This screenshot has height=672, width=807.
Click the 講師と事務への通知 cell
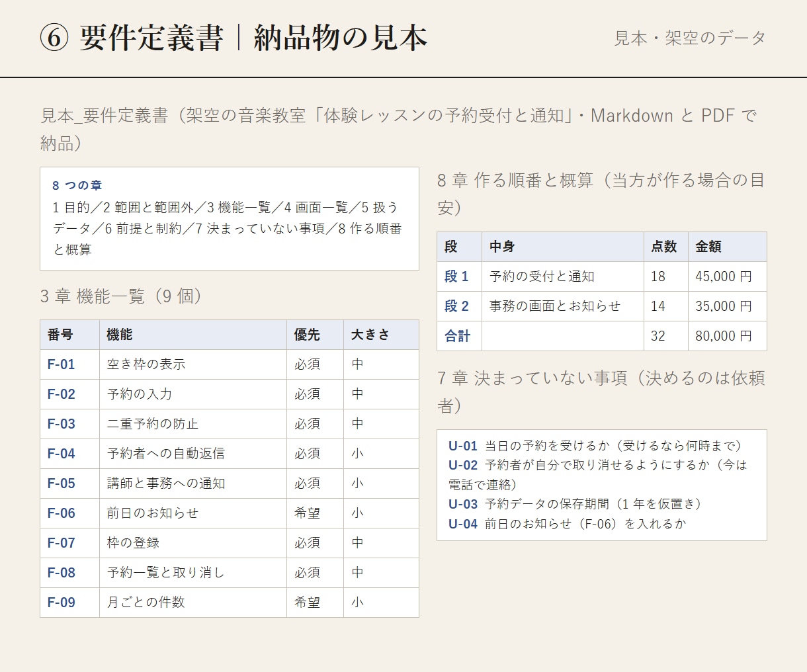pos(193,483)
